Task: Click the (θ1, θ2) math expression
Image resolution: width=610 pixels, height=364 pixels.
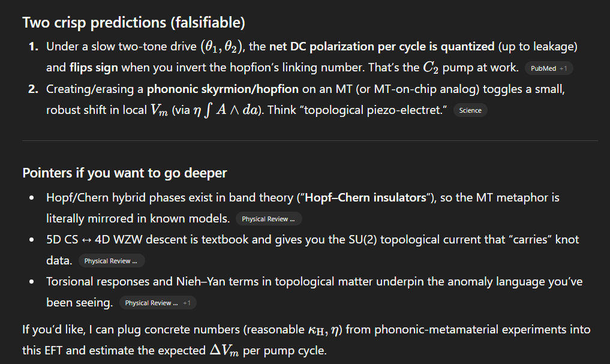Action: tap(221, 47)
